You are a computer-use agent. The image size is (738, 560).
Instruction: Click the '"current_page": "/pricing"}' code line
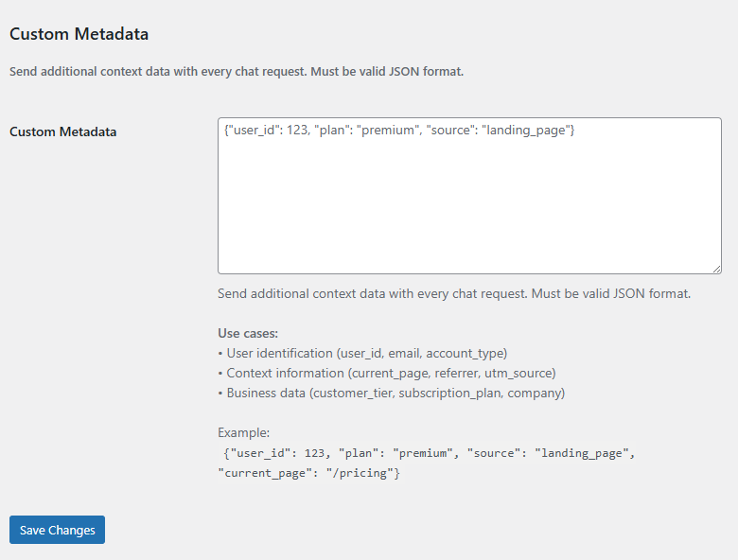308,472
